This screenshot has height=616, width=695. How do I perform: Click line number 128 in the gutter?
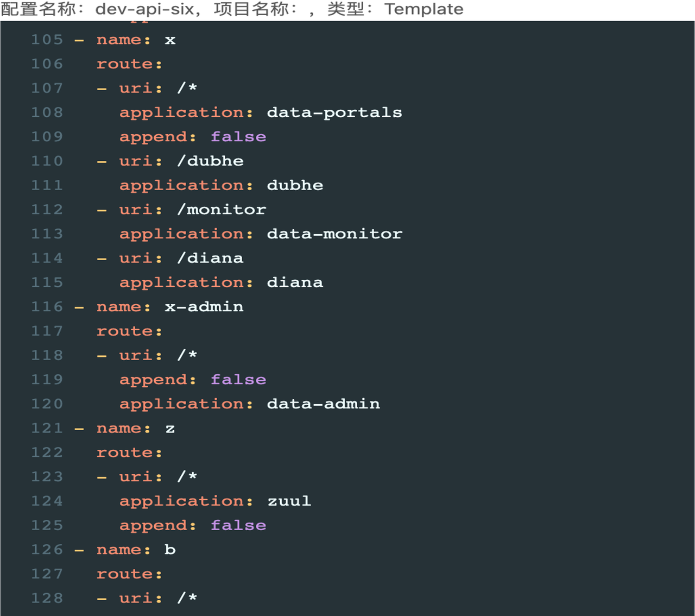[x=47, y=598]
